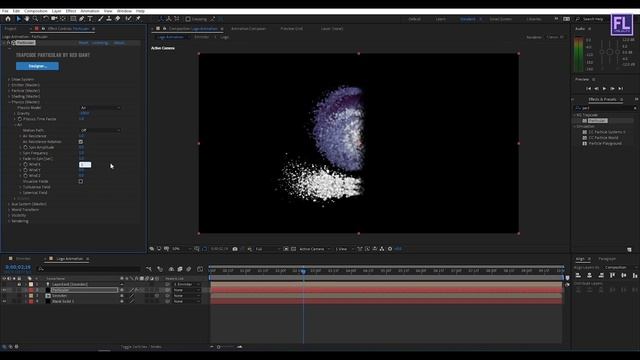Toggle Shy layers icon in timeline header
640x360 pixels.
click(x=171, y=269)
